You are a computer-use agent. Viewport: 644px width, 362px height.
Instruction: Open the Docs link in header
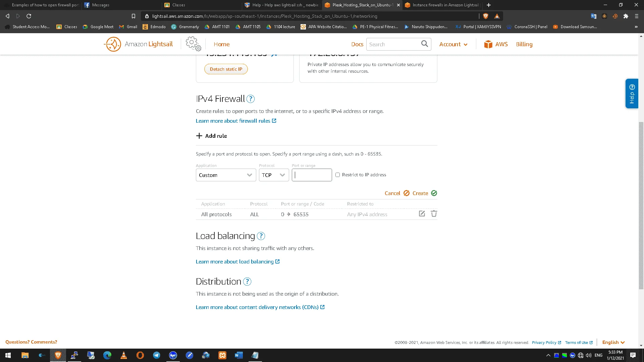357,44
